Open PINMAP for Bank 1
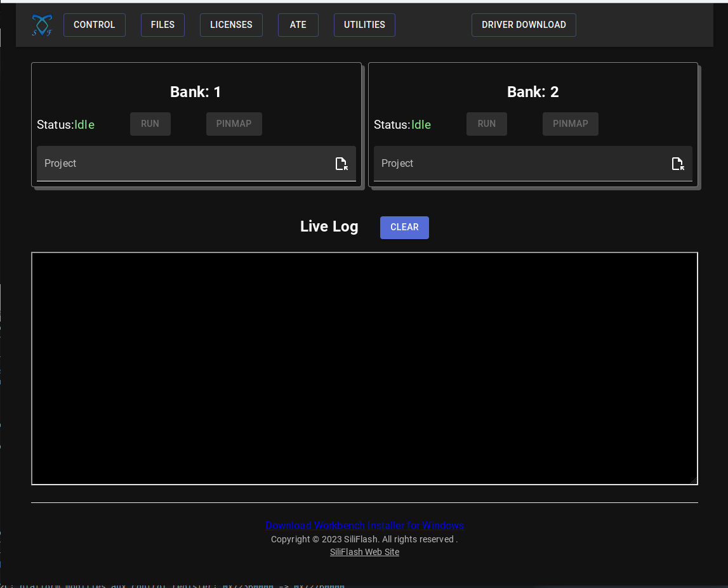 (x=234, y=124)
